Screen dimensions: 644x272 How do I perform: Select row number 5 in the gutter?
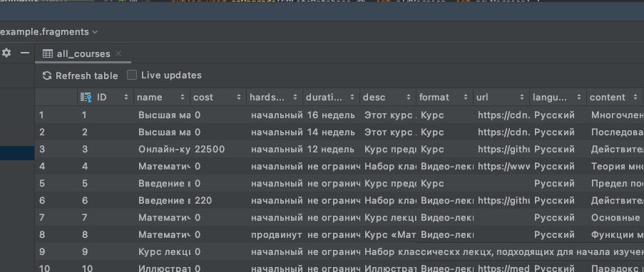42,183
